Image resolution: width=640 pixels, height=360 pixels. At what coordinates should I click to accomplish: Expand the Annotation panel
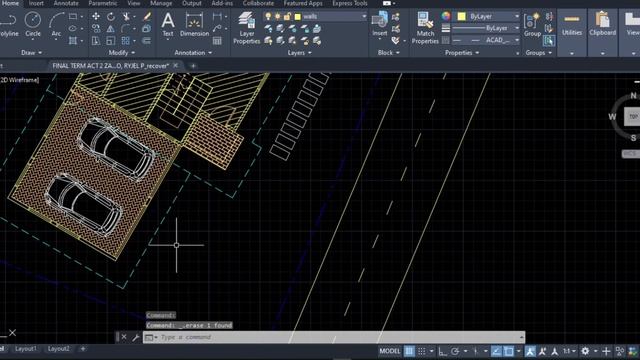click(x=193, y=53)
